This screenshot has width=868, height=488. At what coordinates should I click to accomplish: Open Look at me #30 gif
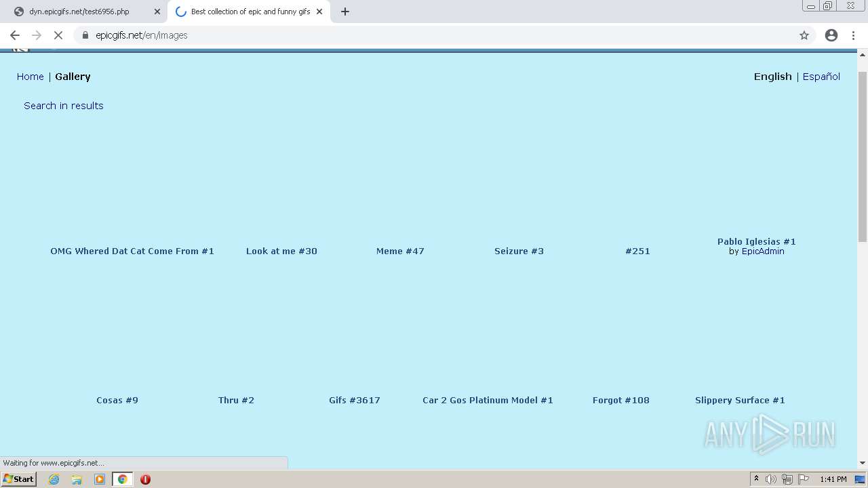pos(281,251)
